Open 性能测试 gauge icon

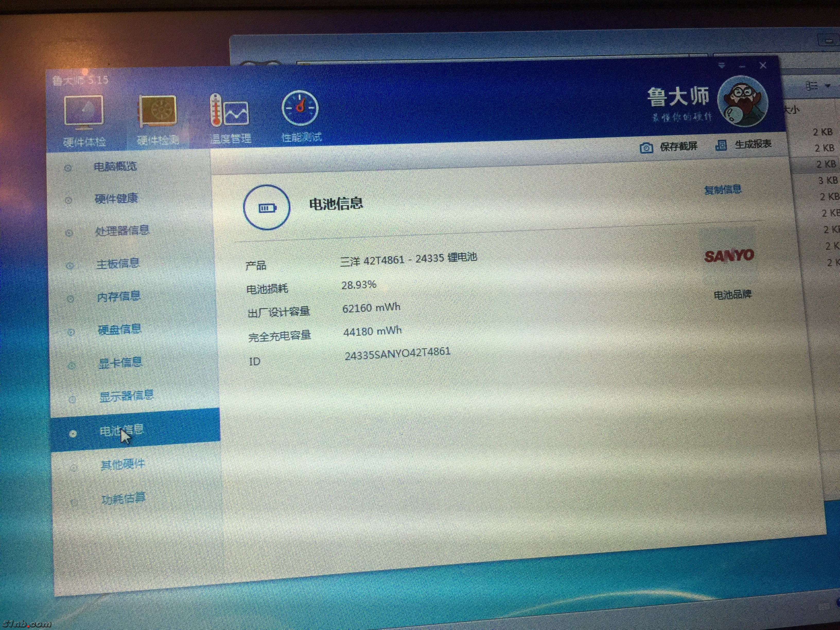(x=300, y=108)
